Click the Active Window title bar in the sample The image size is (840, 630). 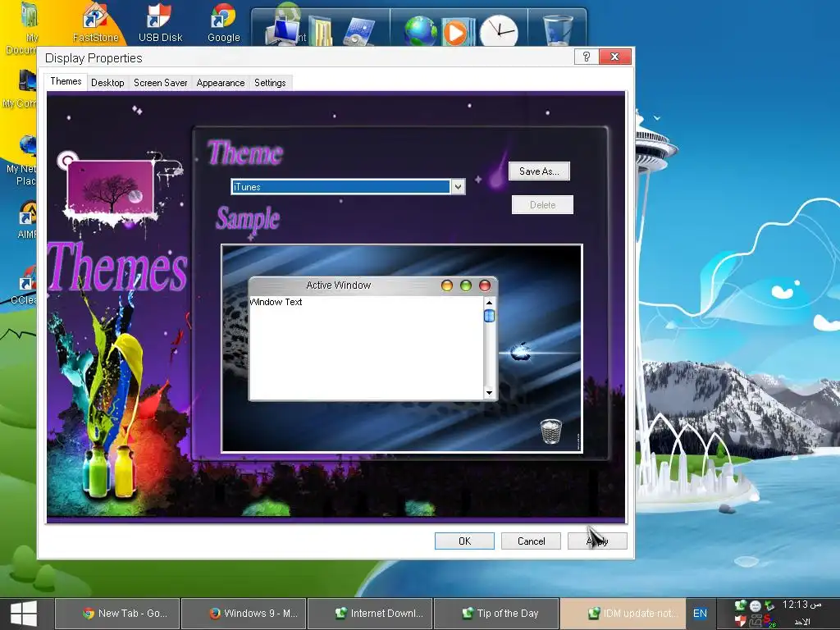click(x=373, y=285)
